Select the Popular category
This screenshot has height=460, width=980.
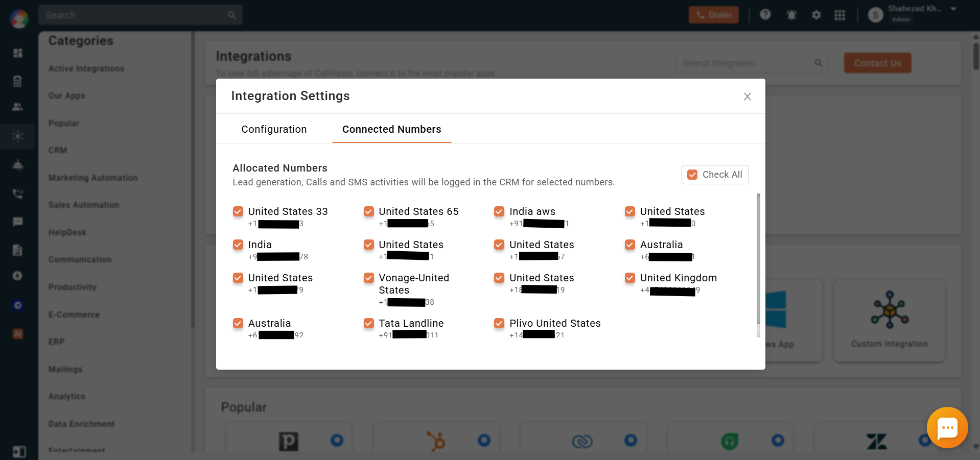tap(64, 123)
